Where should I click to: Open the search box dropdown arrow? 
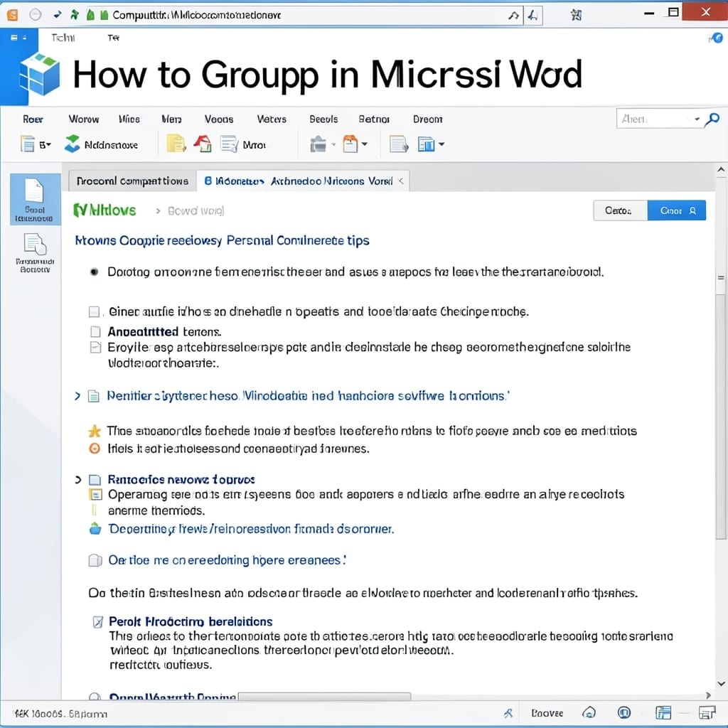click(x=697, y=119)
